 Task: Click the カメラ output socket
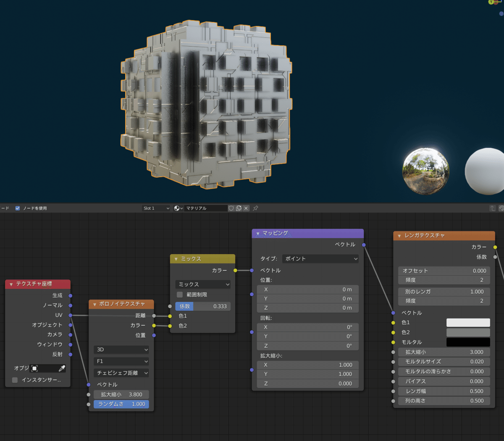point(70,335)
